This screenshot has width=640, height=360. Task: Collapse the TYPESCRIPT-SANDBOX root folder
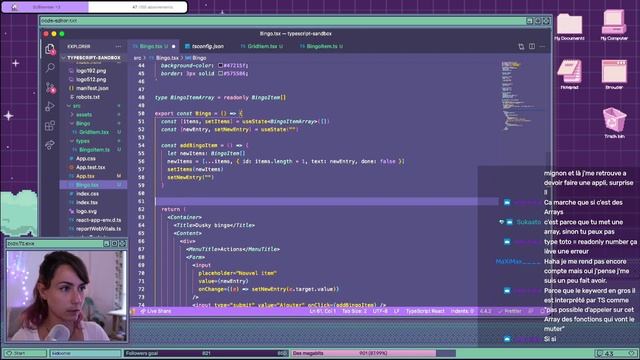coord(93,58)
